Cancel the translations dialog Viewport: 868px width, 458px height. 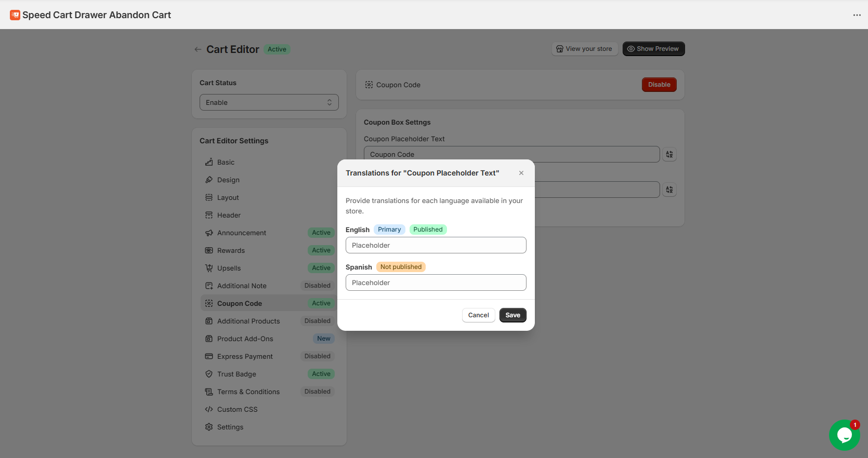coord(478,315)
